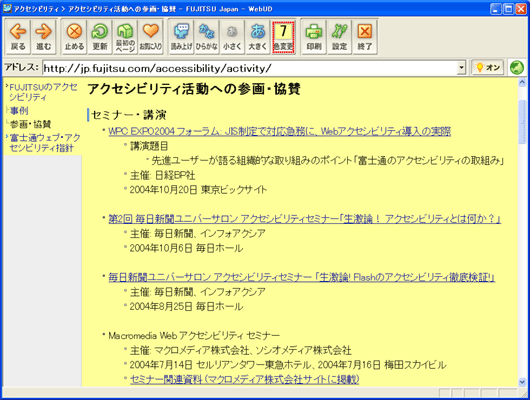Screen dimensions: 530x400
Task: Go forward with the 進む arrow button
Action: click(43, 37)
